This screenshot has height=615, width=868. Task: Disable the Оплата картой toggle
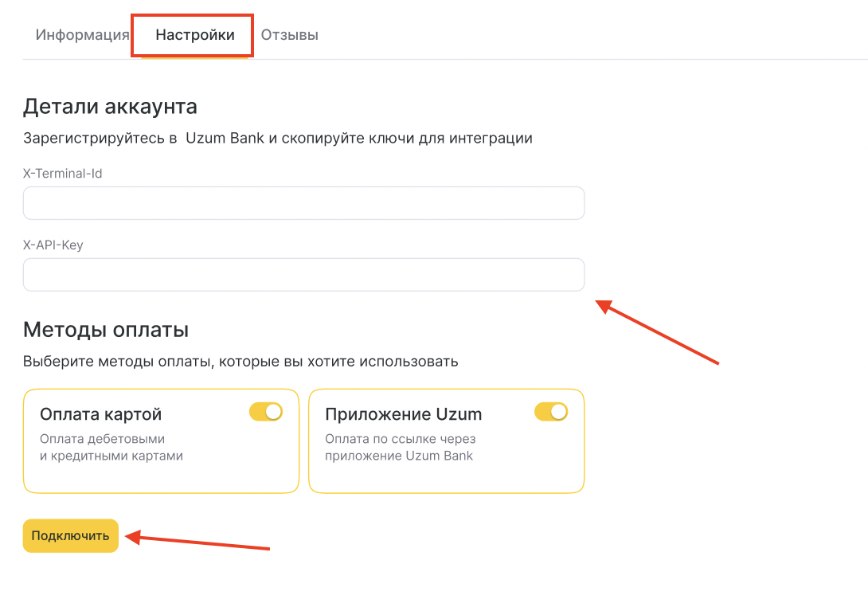pos(266,412)
